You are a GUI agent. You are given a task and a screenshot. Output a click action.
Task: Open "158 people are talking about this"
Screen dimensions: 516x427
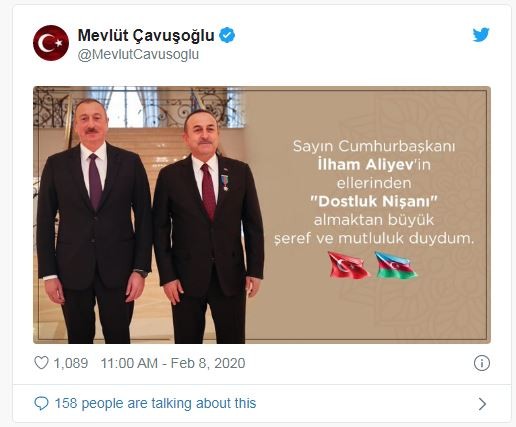[155, 403]
